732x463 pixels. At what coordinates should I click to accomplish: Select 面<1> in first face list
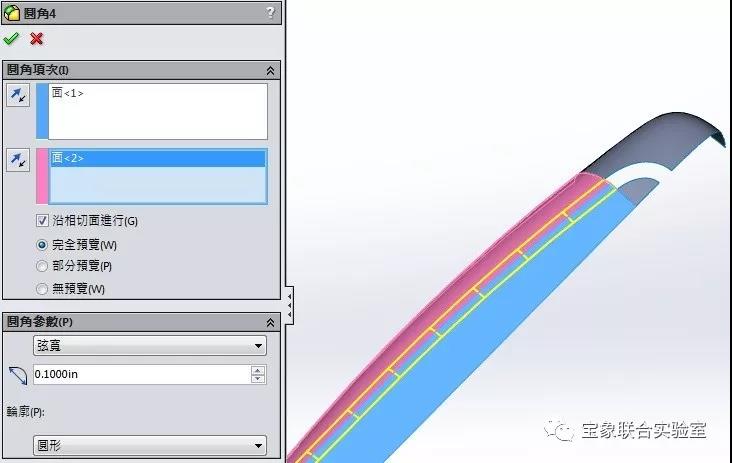click(67, 93)
